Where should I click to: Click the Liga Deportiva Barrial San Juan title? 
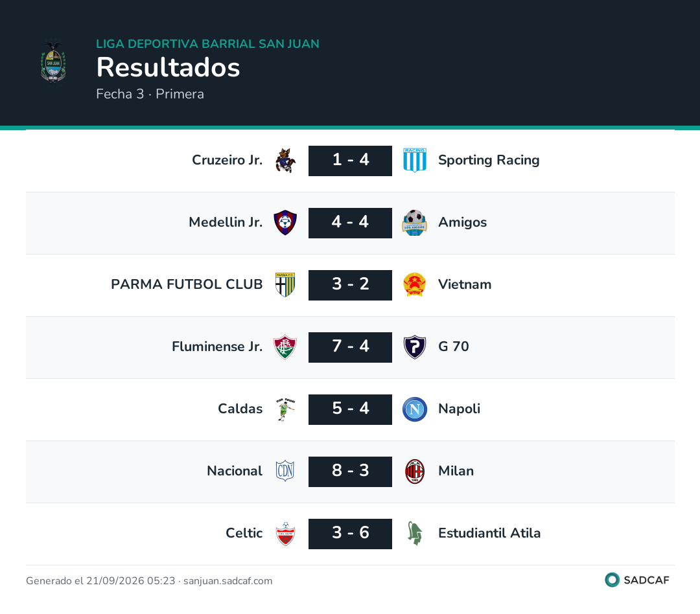pos(208,44)
